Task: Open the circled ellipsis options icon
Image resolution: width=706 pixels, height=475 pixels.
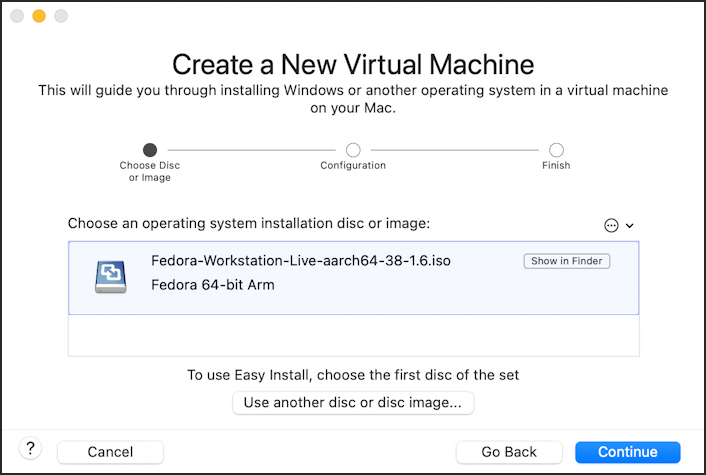Action: pyautogui.click(x=611, y=225)
